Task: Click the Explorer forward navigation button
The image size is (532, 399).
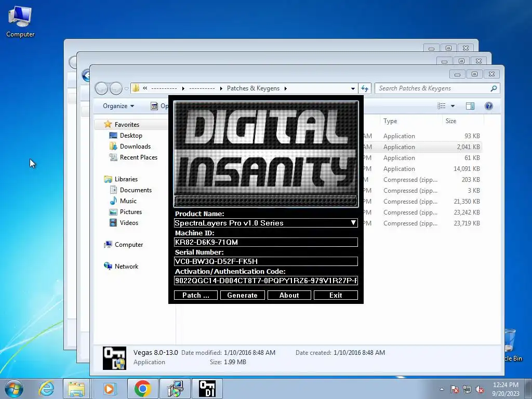Action: (x=116, y=88)
